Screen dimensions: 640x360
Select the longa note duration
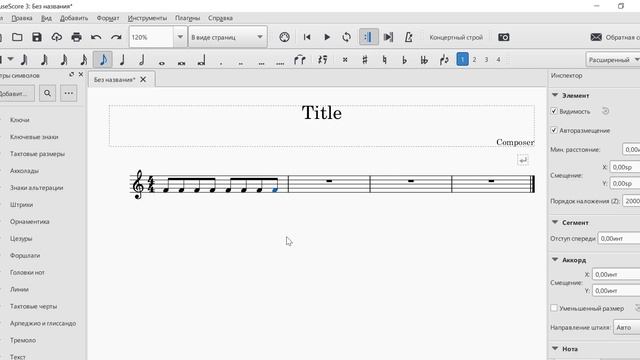pyautogui.click(x=201, y=60)
